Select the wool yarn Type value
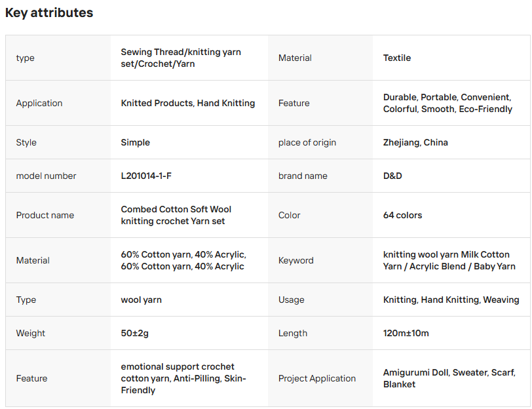The image size is (532, 409). 141,300
